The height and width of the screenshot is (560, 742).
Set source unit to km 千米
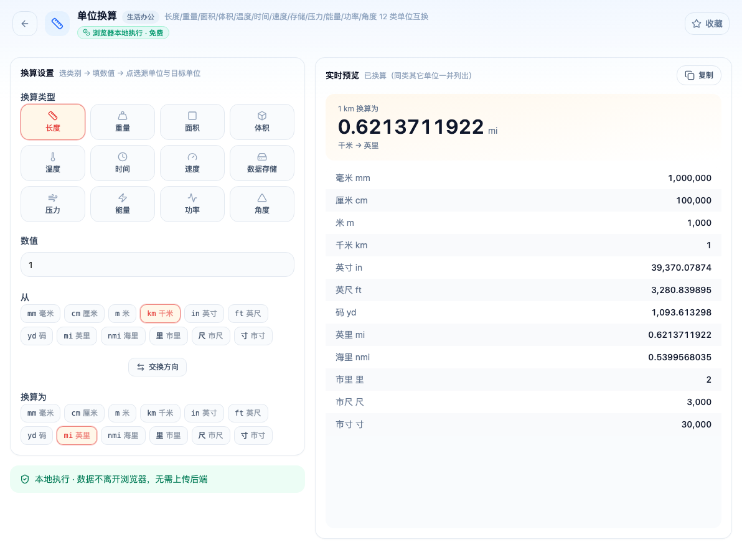pos(160,314)
